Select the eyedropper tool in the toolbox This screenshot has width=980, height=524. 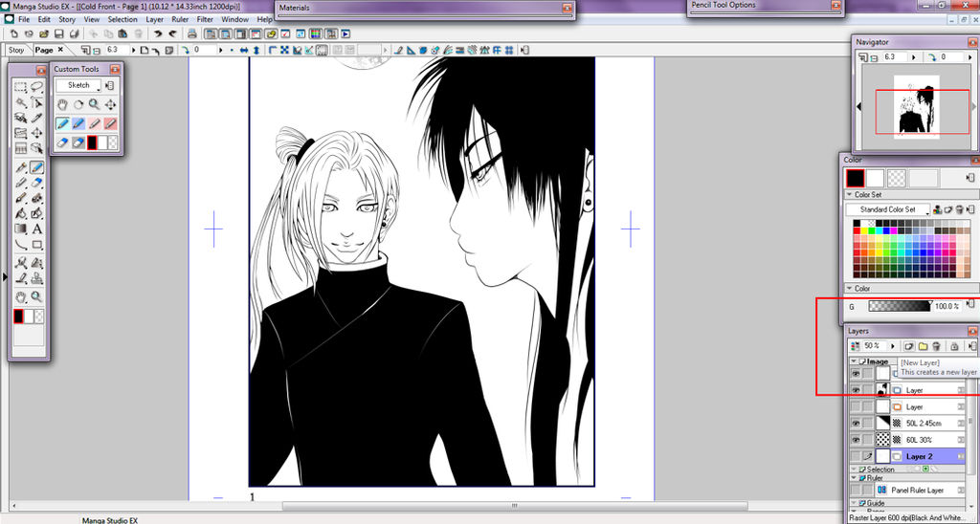(37, 118)
